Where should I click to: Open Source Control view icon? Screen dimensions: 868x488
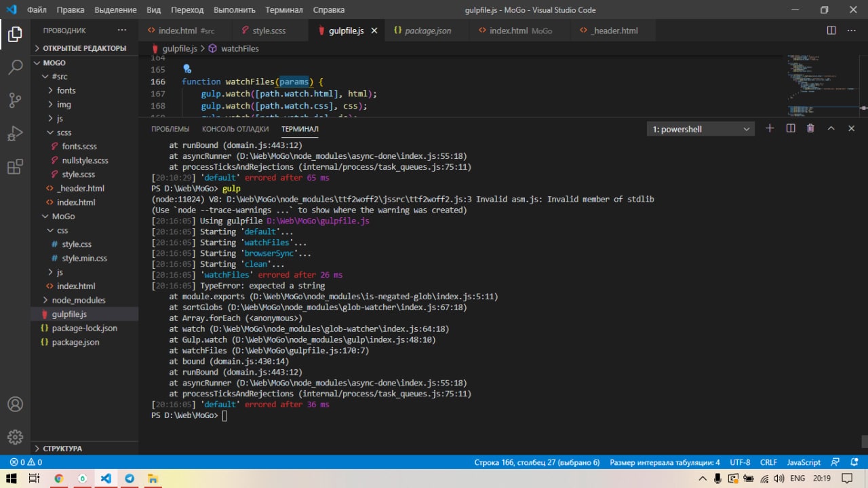pos(15,100)
